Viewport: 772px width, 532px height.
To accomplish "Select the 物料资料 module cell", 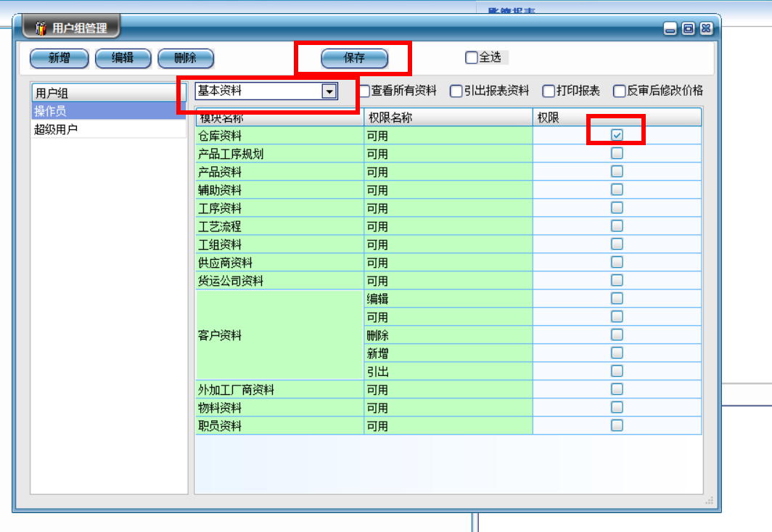I will click(x=279, y=408).
